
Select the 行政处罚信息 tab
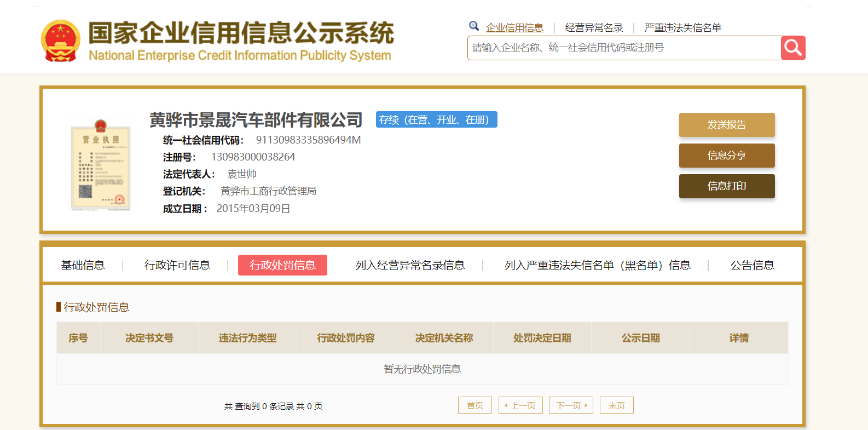tap(282, 265)
